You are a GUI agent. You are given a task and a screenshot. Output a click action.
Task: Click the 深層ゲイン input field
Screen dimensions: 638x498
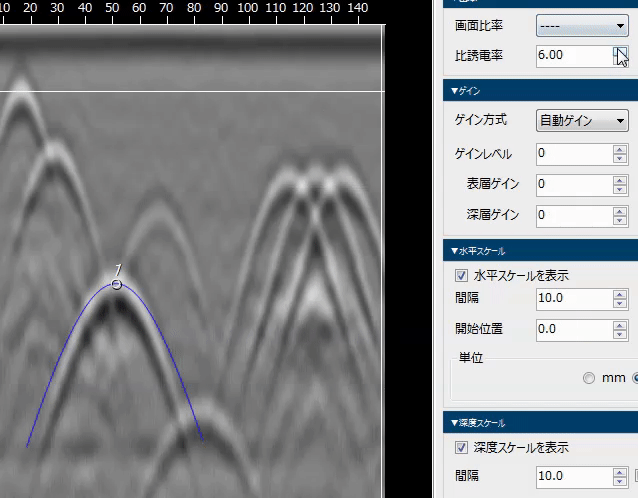(574, 216)
